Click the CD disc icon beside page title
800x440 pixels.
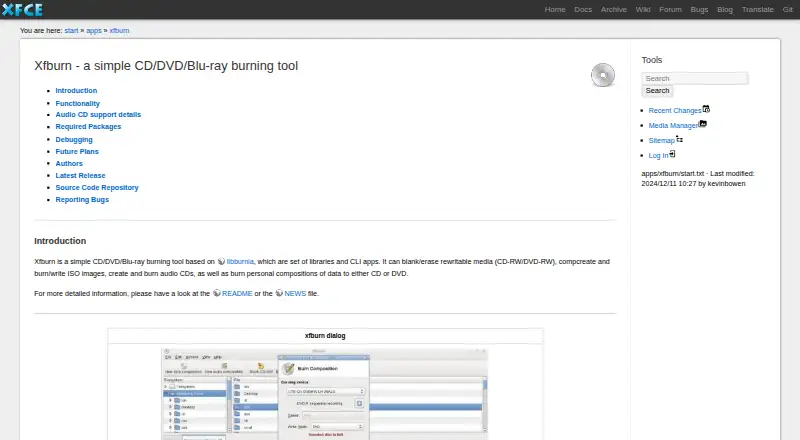603,75
